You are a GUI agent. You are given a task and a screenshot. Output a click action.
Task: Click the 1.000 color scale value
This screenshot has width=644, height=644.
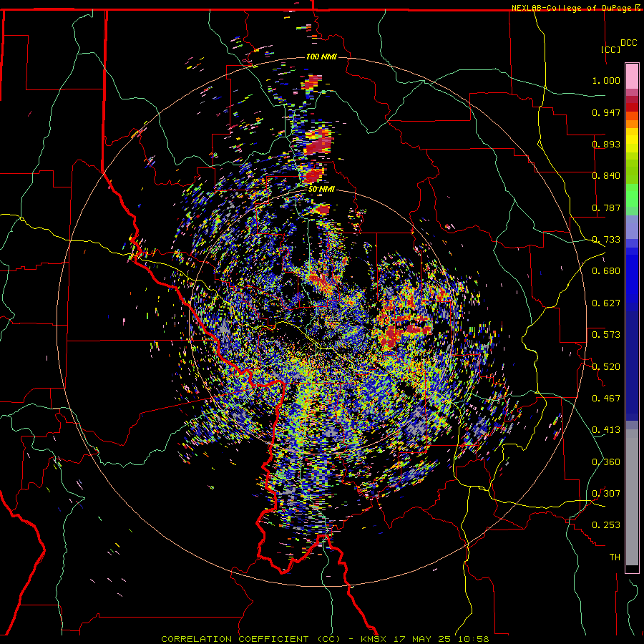pos(606,80)
